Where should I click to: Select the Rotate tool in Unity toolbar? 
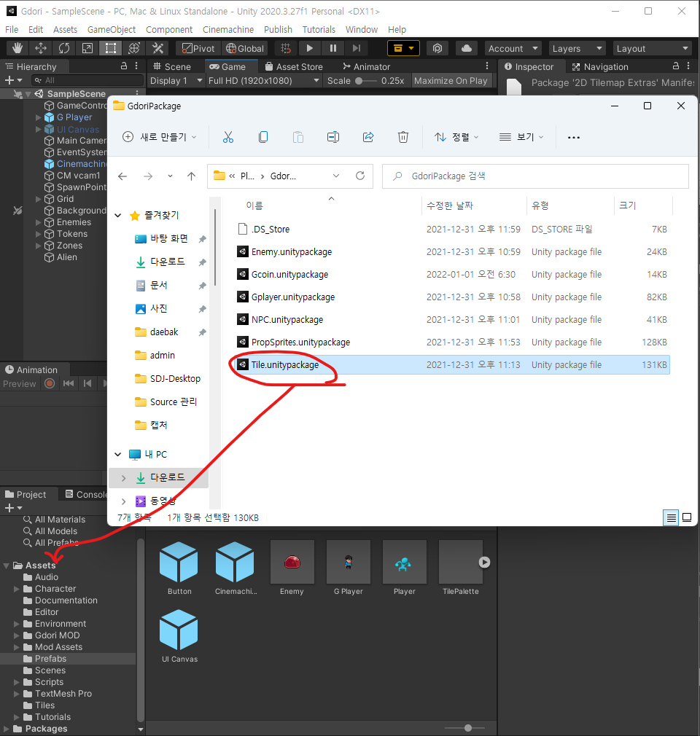point(64,48)
